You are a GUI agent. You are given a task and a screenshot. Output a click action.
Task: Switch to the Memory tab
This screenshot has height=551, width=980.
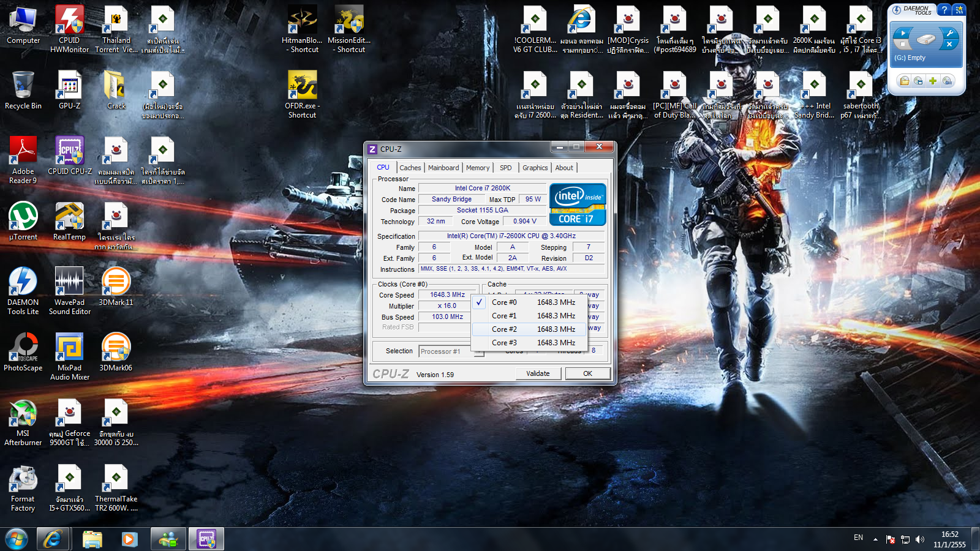click(477, 168)
